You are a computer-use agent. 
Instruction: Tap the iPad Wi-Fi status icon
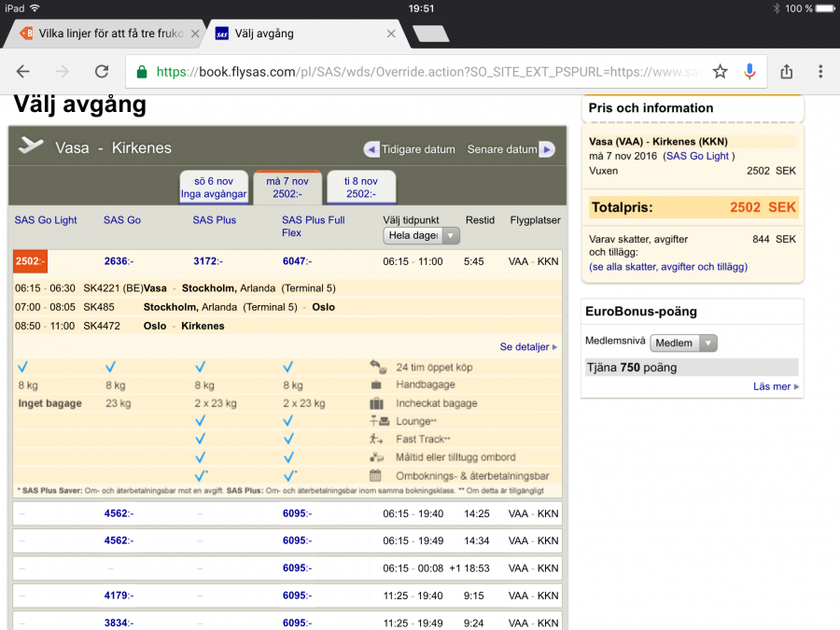coord(35,8)
